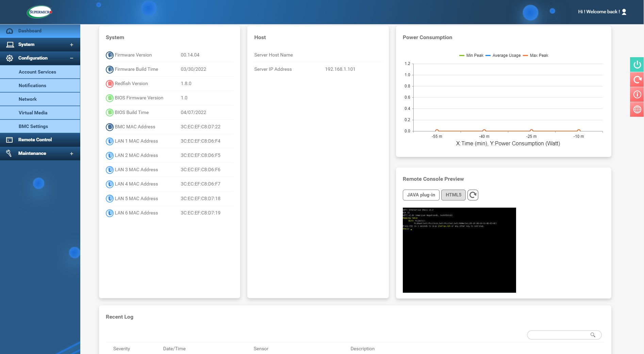Click the Recent Log search field
The height and width of the screenshot is (354, 644).
558,335
